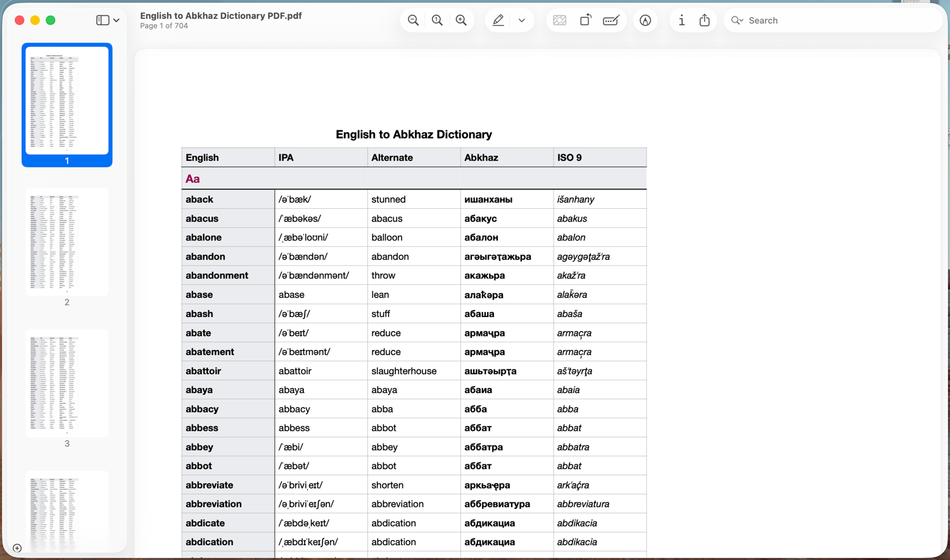Open the highlight color dropdown next to the pencil
Viewport: 950px width, 560px height.
point(521,20)
